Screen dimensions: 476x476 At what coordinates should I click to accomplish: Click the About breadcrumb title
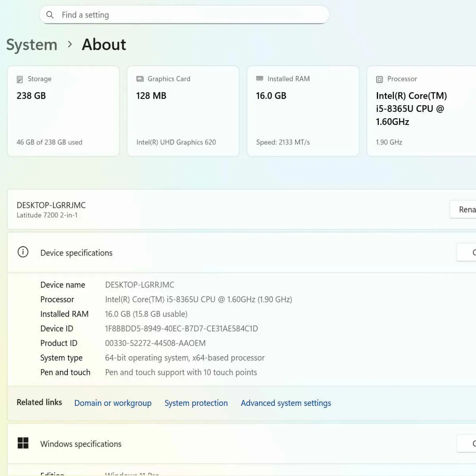(x=104, y=44)
